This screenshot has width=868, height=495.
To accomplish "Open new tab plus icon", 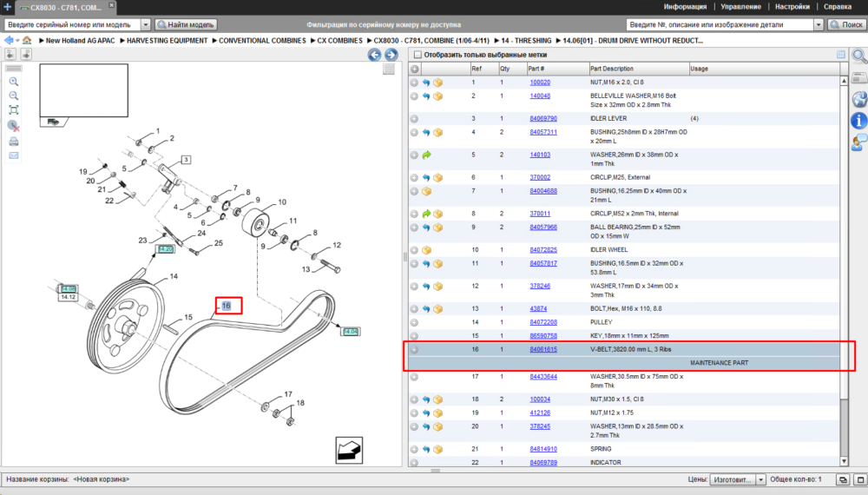I will pos(7,7).
